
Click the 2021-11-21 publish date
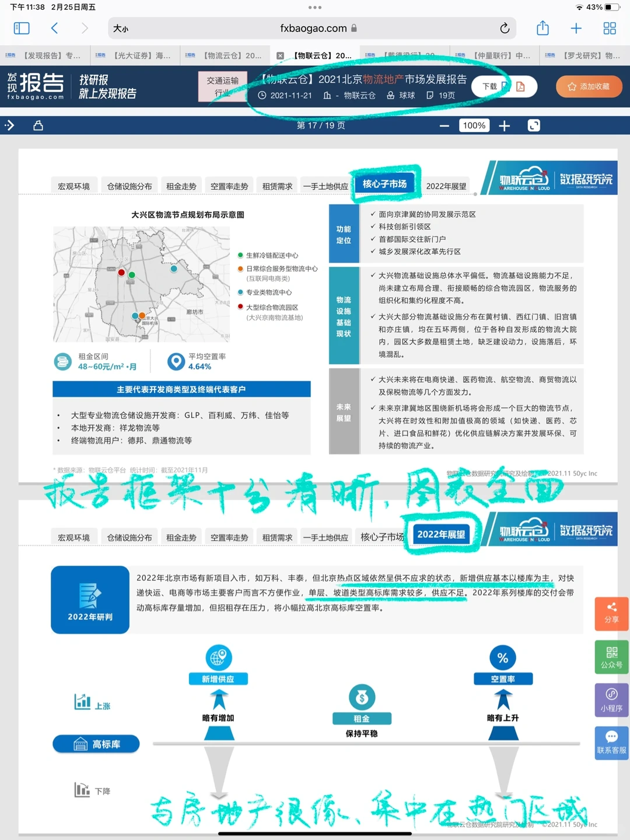(291, 95)
